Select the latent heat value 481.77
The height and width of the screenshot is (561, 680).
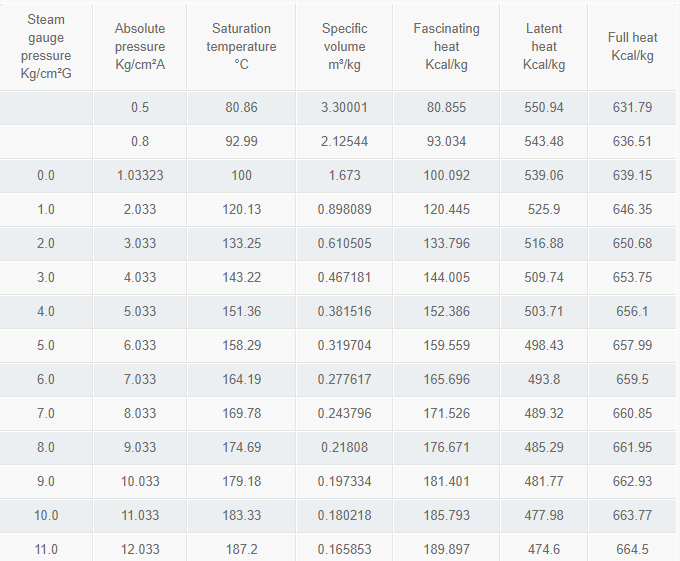[544, 482]
